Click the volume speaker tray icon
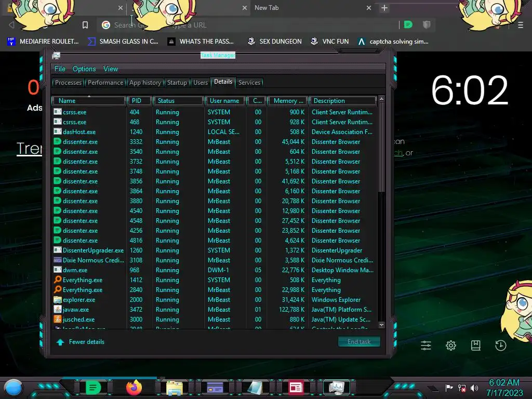 474,388
